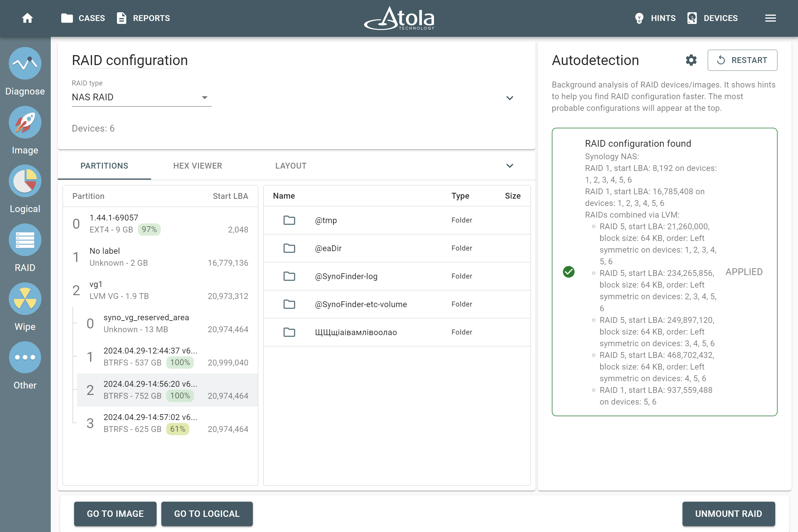Image resolution: width=798 pixels, height=532 pixels.
Task: Click the RAID configuration title
Action: 129,60
